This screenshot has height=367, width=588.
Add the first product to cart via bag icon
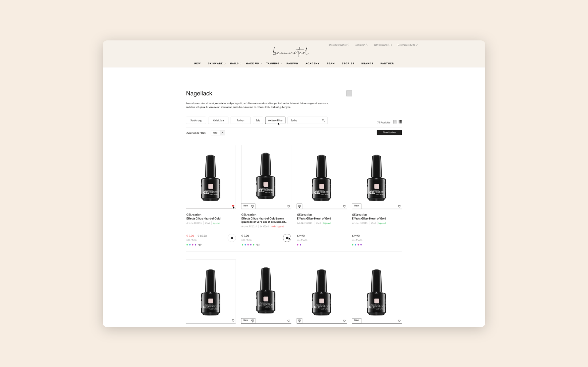tap(232, 238)
